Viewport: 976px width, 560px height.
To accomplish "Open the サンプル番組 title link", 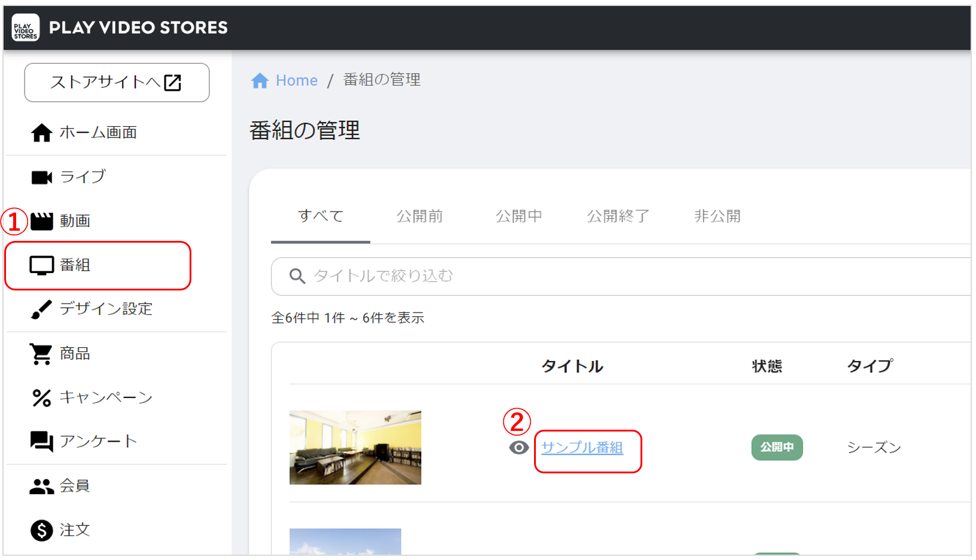I will click(x=582, y=448).
